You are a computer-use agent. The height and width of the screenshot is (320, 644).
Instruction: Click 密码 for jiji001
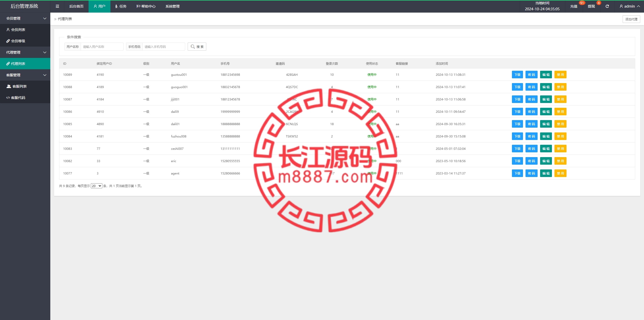(531, 99)
